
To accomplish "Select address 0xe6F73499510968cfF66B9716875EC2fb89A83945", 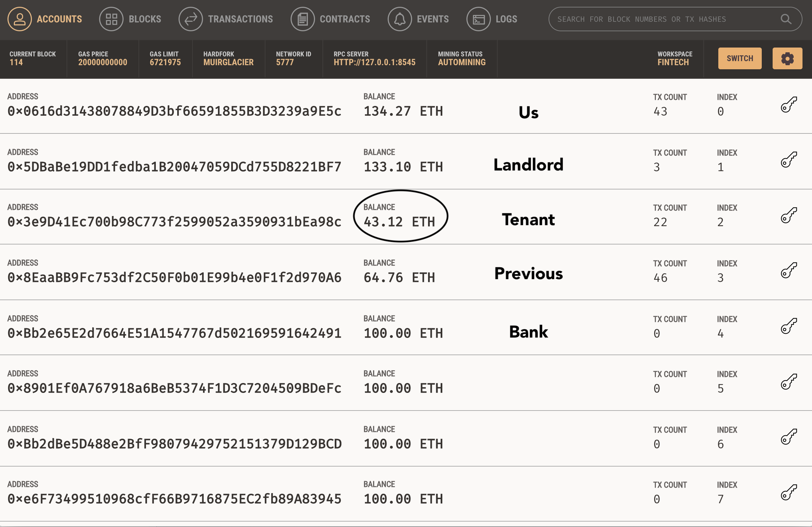I will tap(174, 499).
